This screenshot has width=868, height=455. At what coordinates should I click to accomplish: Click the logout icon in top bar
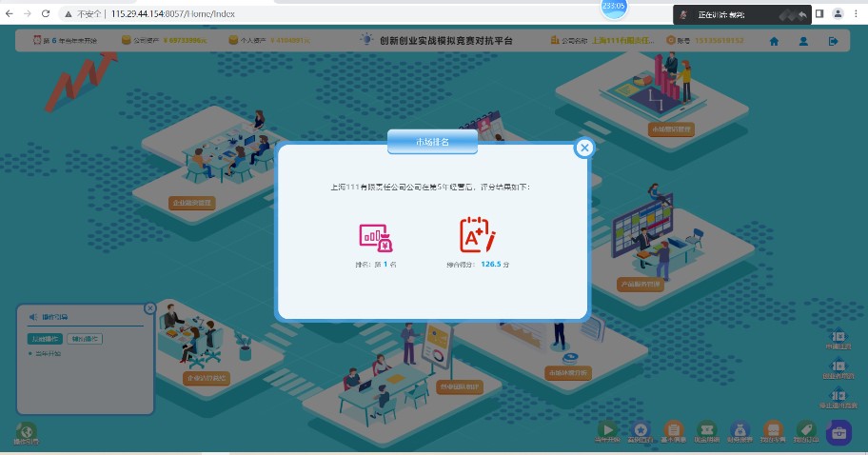[833, 41]
